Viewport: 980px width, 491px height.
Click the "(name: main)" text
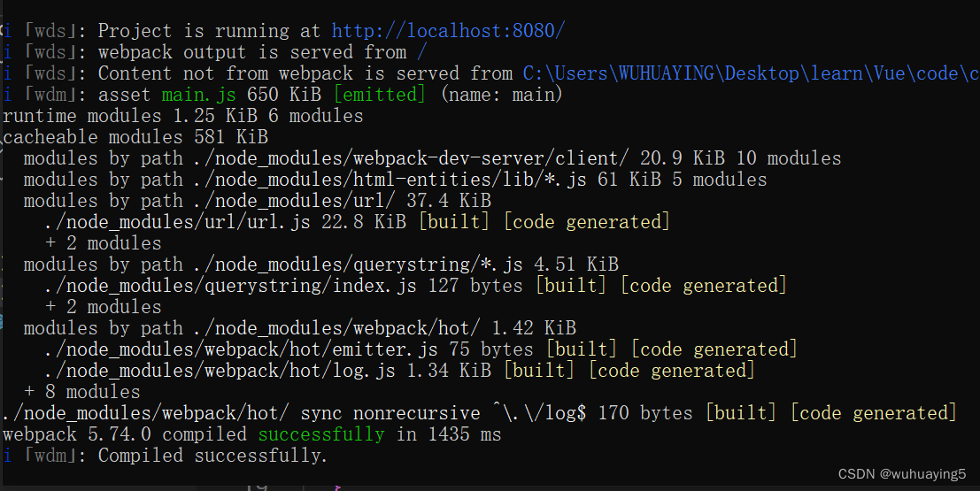502,95
